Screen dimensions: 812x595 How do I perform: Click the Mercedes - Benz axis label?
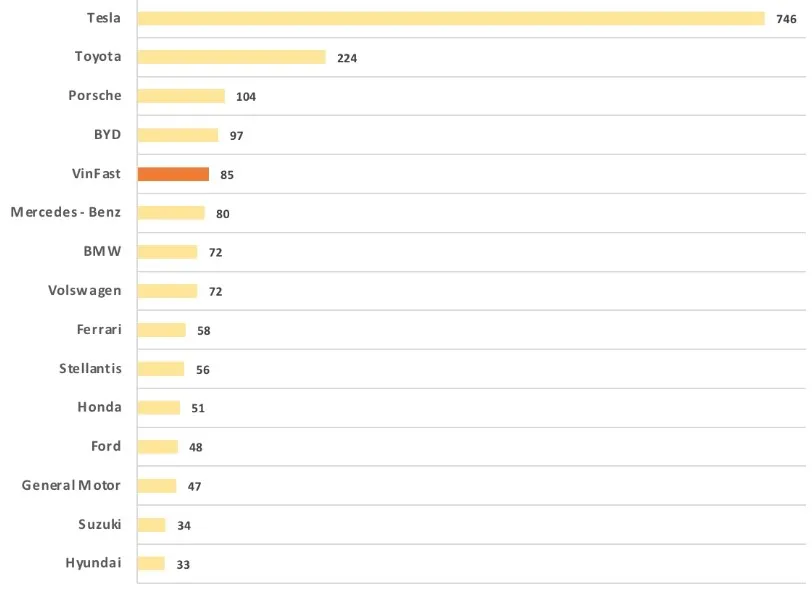[x=66, y=212]
